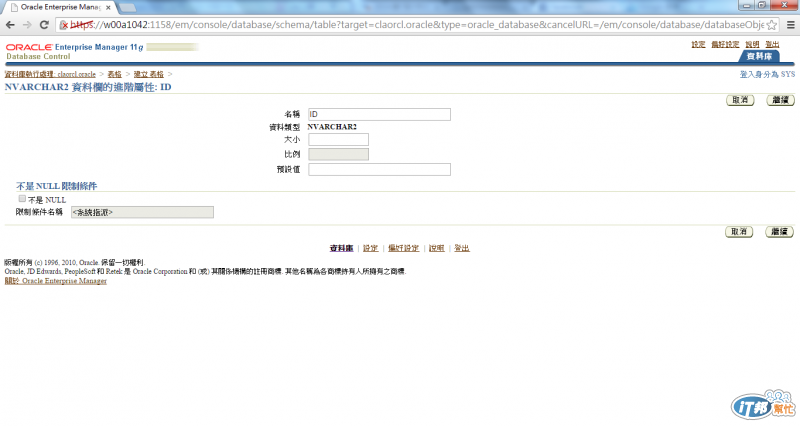The height and width of the screenshot is (426, 800).
Task: Click the 登入身分為 SYS text
Action: click(767, 74)
